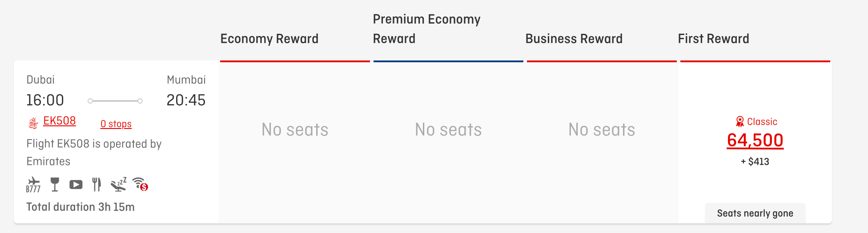The image size is (868, 233).
Task: Click the fork and knife meals icon
Action: [96, 184]
